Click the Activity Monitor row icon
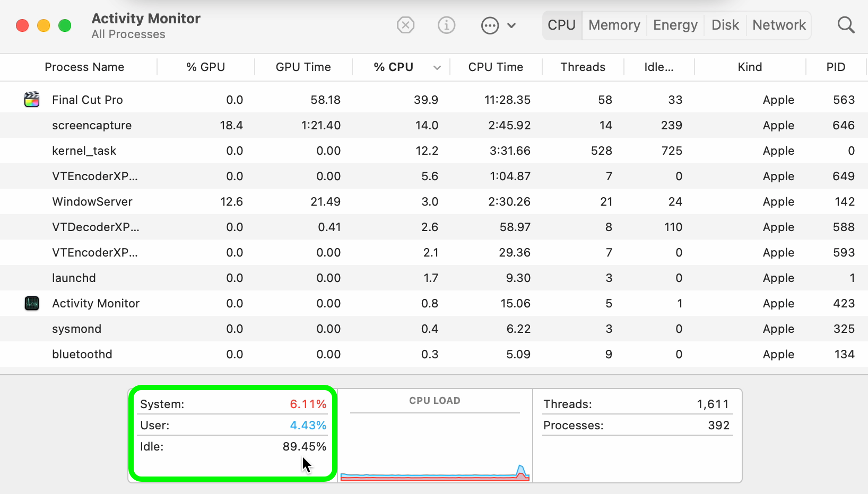The width and height of the screenshot is (868, 494). coord(32,303)
